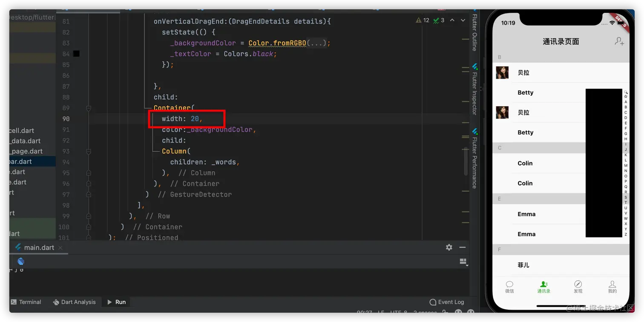644x322 pixels.
Task: Open the Flutter Inspector side panel
Action: tap(474, 89)
